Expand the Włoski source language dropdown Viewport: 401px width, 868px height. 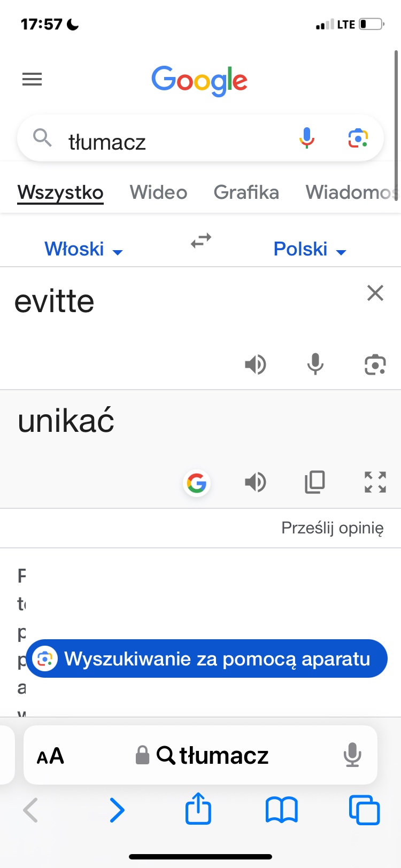click(x=83, y=249)
